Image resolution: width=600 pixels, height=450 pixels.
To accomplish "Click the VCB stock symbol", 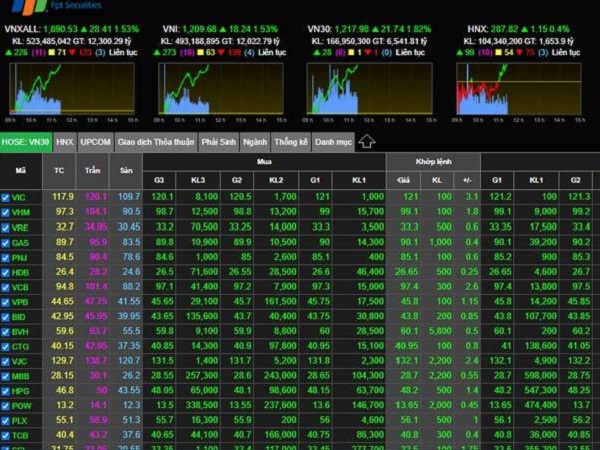I will pyautogui.click(x=21, y=286).
